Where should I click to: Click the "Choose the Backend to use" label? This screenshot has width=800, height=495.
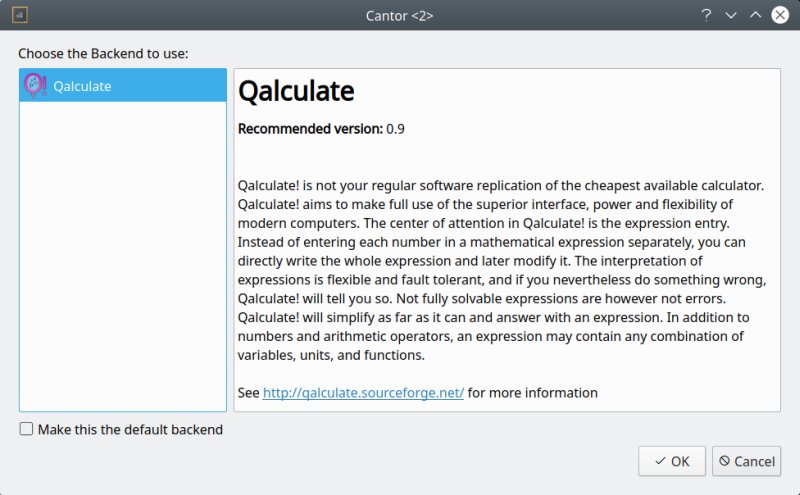[103, 53]
